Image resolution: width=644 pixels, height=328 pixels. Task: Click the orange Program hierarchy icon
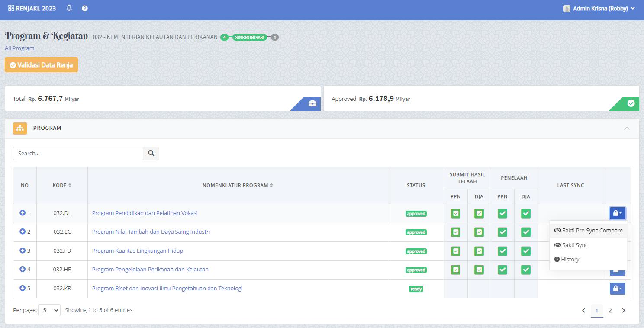click(20, 128)
